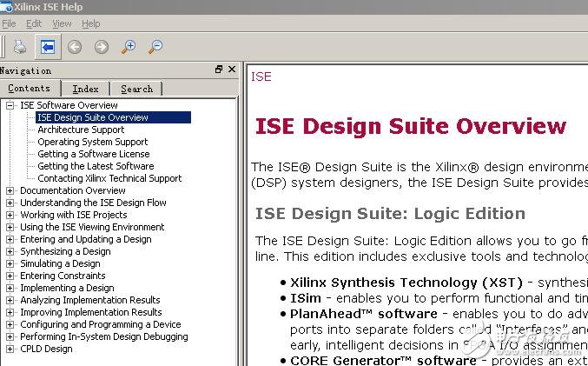Image resolution: width=588 pixels, height=366 pixels.
Task: Toggle the navigation panel sync icon
Action: click(47, 47)
